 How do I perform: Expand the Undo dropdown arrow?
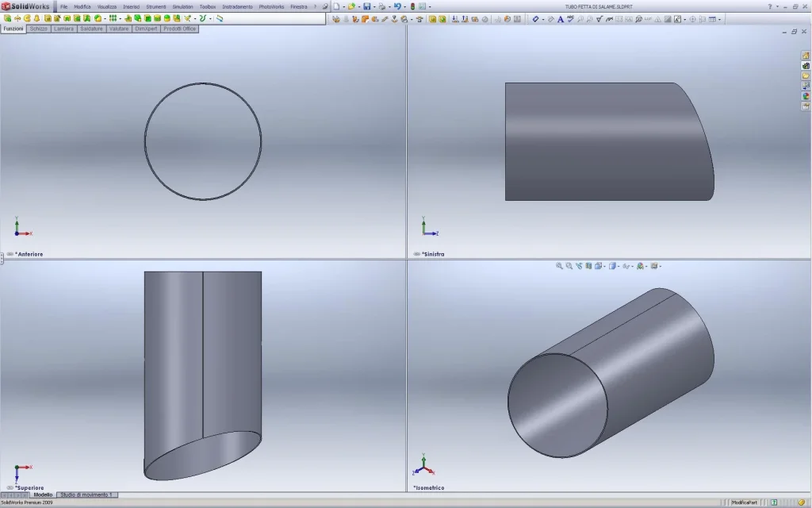405,6
